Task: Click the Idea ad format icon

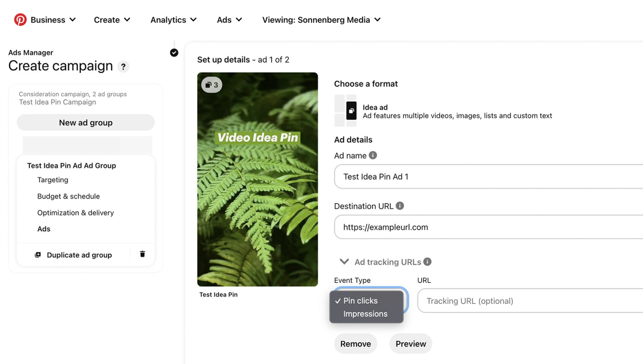Action: pyautogui.click(x=351, y=111)
